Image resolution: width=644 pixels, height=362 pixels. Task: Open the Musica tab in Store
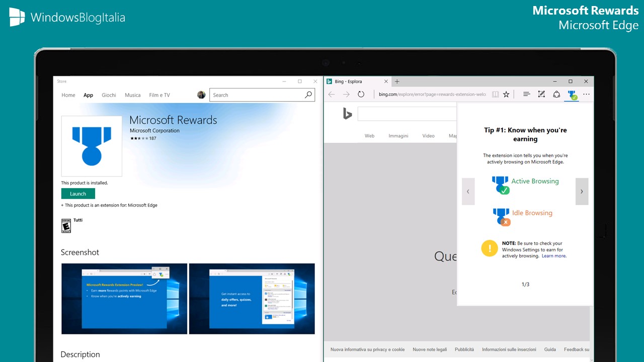pyautogui.click(x=133, y=95)
